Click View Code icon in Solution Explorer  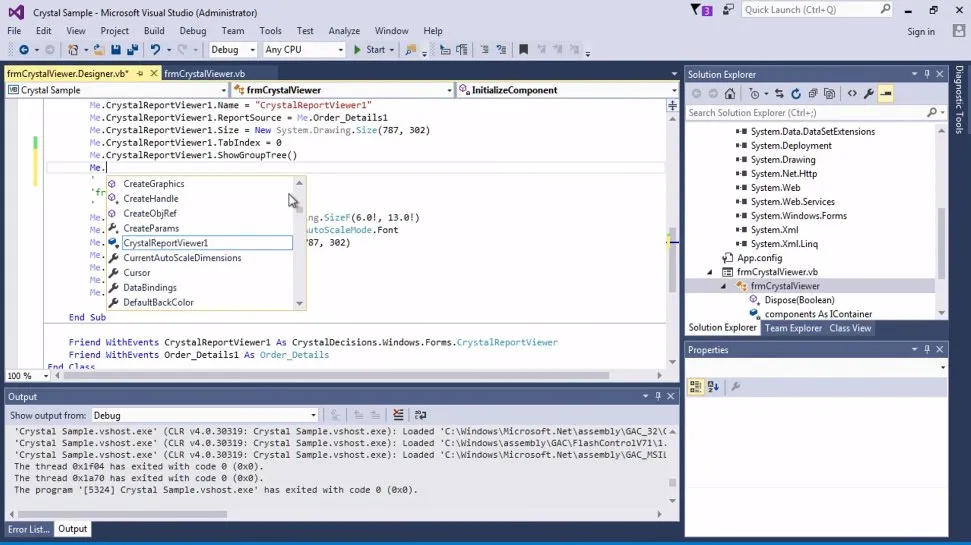851,94
